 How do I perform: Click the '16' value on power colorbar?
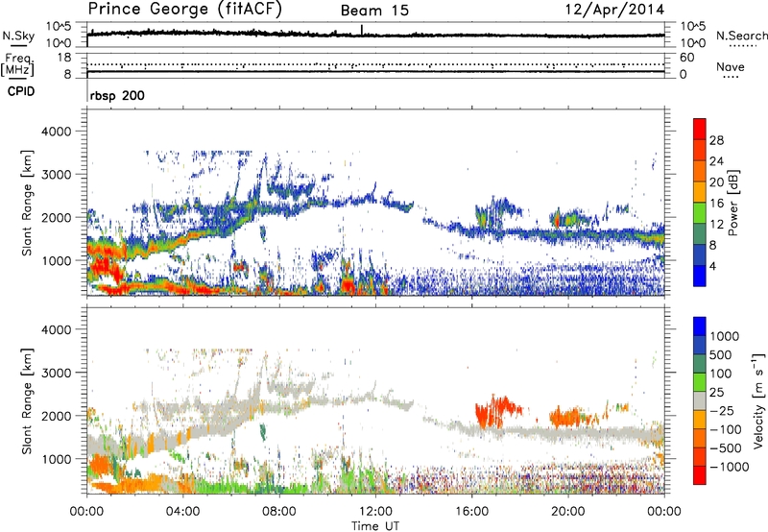click(716, 204)
